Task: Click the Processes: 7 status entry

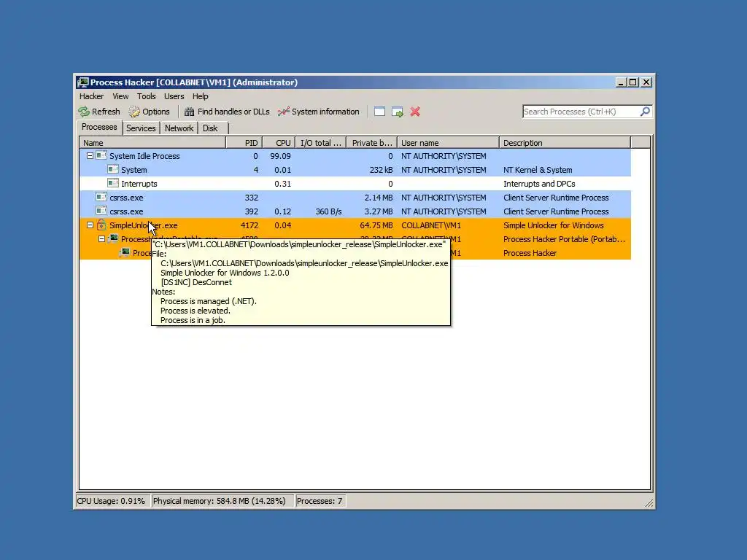Action: 320,501
